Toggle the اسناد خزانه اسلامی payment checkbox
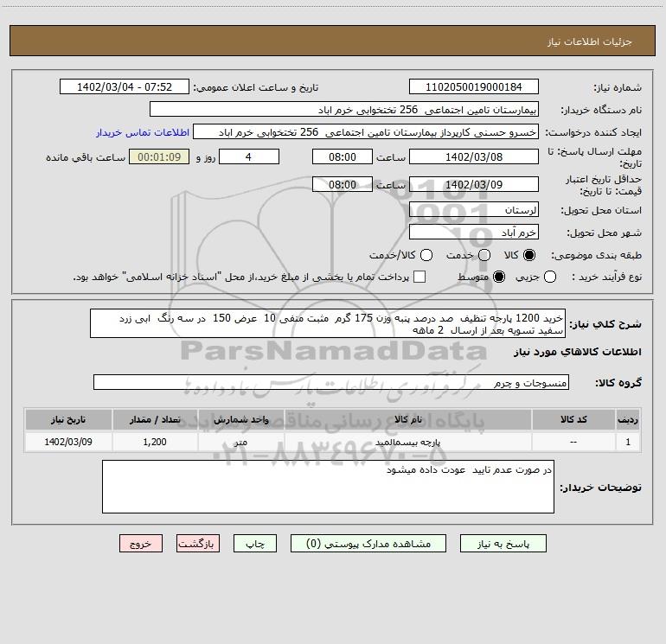 click(x=419, y=277)
